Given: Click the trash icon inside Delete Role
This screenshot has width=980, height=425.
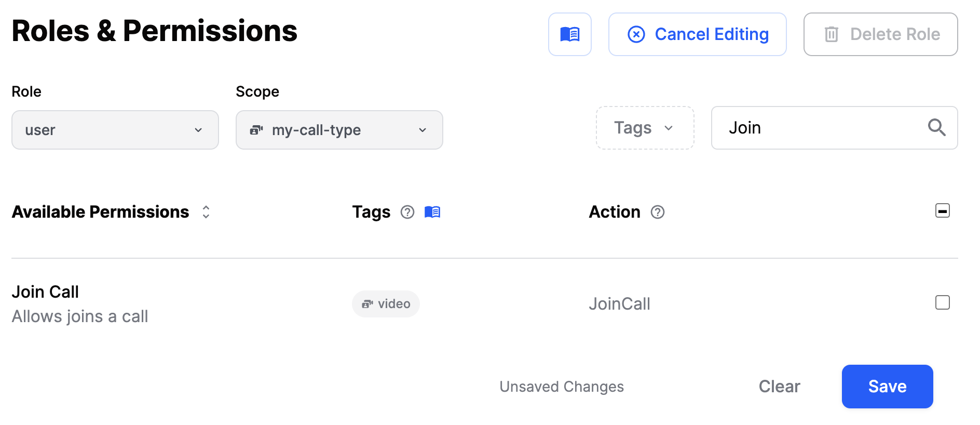Looking at the screenshot, I should [833, 34].
